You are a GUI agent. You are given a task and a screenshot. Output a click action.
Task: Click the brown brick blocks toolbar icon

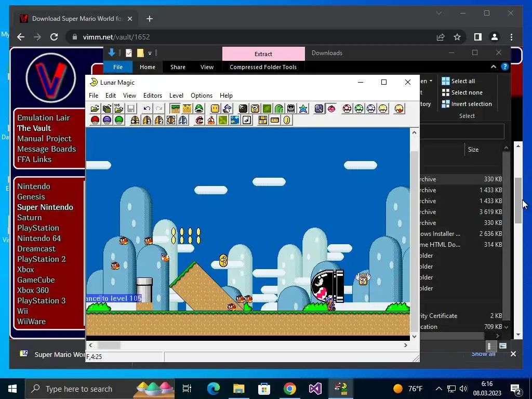tap(263, 120)
